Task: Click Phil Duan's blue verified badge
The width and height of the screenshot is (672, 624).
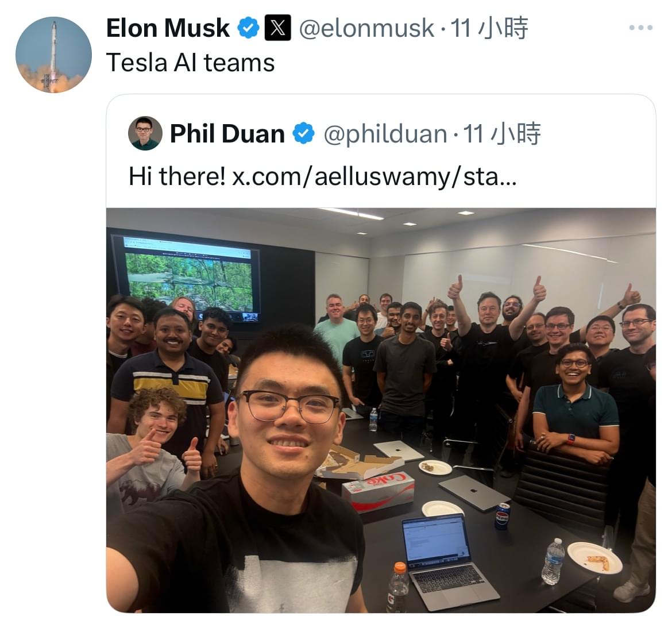Action: (303, 133)
